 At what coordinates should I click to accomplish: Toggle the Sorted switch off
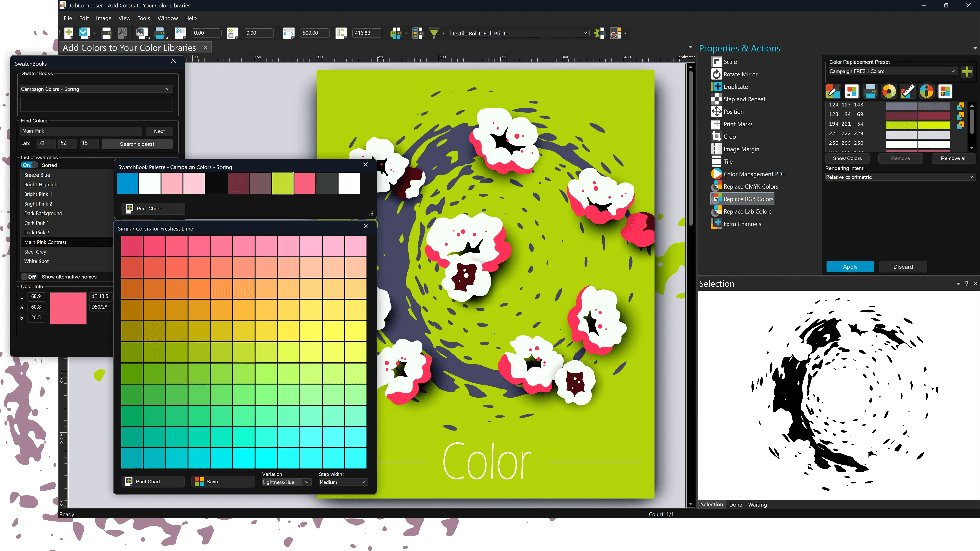(x=29, y=165)
